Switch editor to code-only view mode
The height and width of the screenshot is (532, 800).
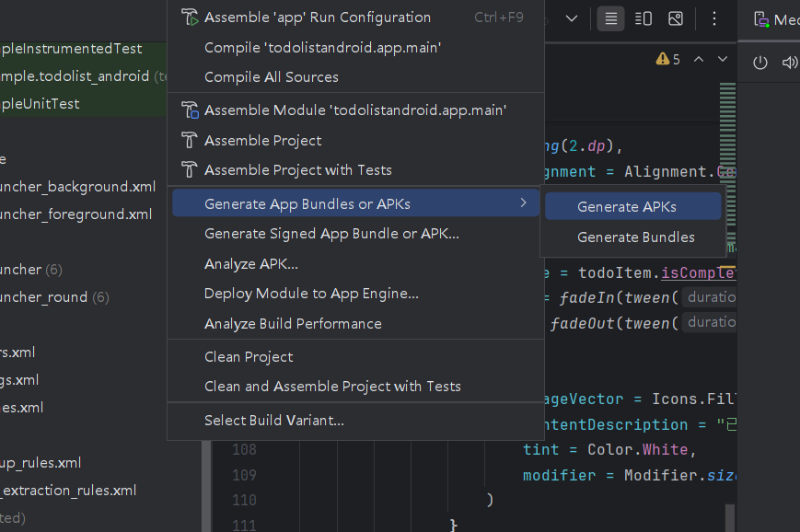609,18
